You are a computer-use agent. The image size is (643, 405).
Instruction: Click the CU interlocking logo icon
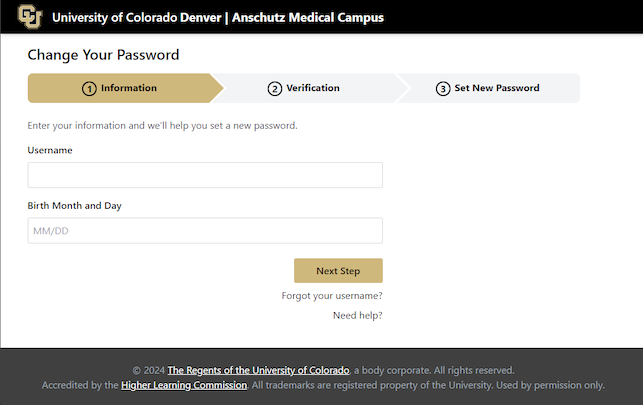coord(30,17)
